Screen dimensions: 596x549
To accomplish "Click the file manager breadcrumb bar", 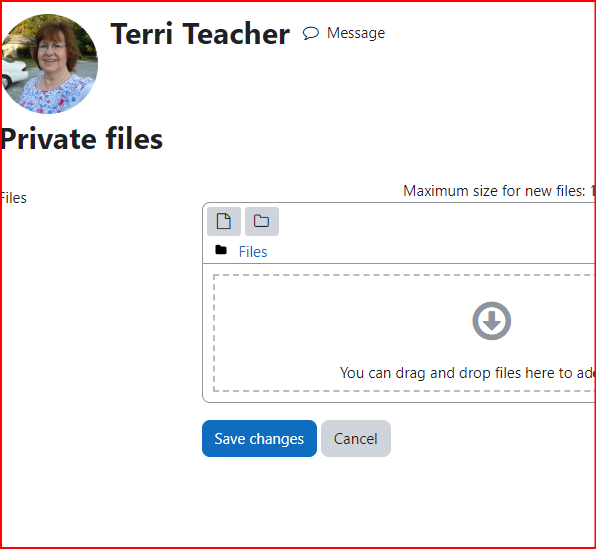I will [399, 251].
